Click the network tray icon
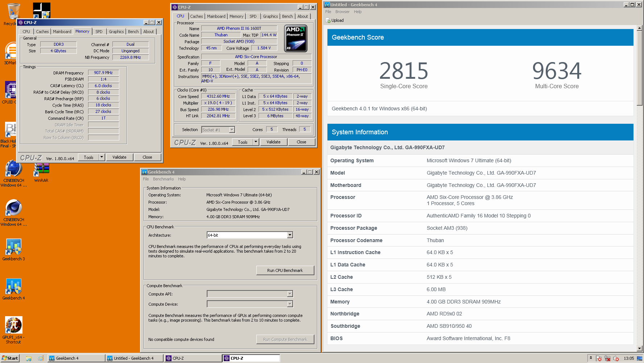Screen dimensions: 644x363 607,358
